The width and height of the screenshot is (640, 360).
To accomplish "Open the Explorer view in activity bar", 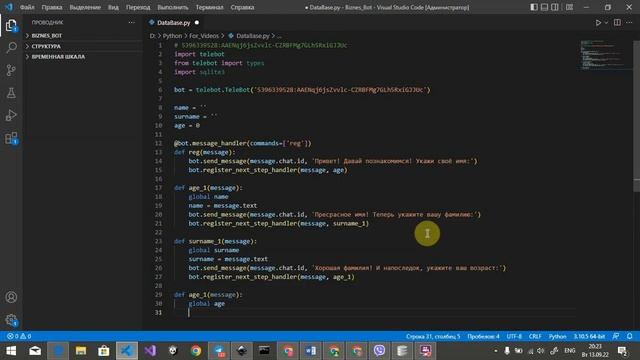I will click(x=11, y=25).
